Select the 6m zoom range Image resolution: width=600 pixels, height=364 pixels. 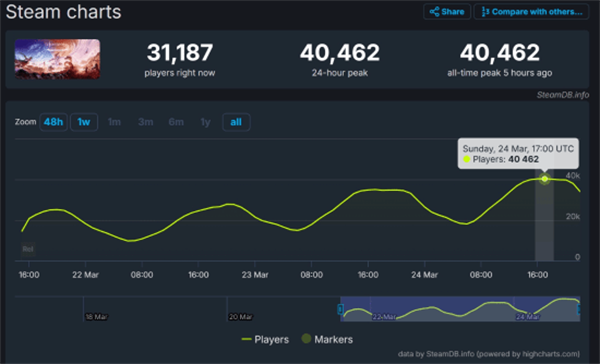(x=176, y=122)
